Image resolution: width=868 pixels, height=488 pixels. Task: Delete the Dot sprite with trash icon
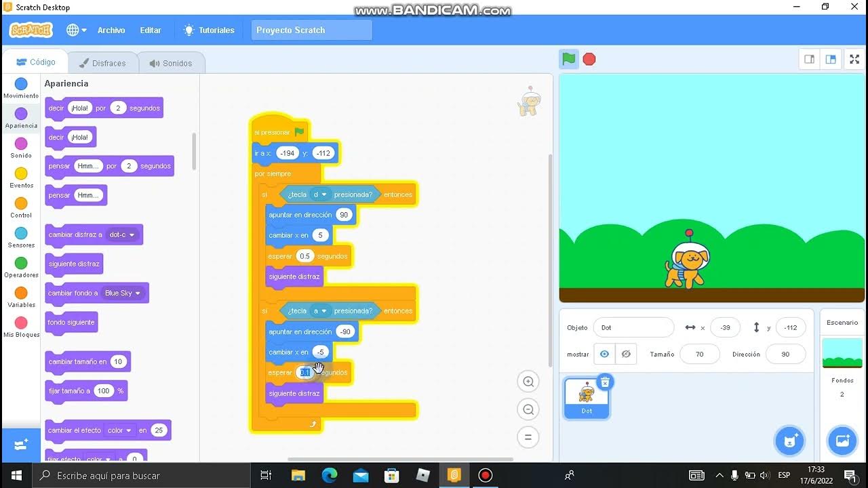(605, 382)
